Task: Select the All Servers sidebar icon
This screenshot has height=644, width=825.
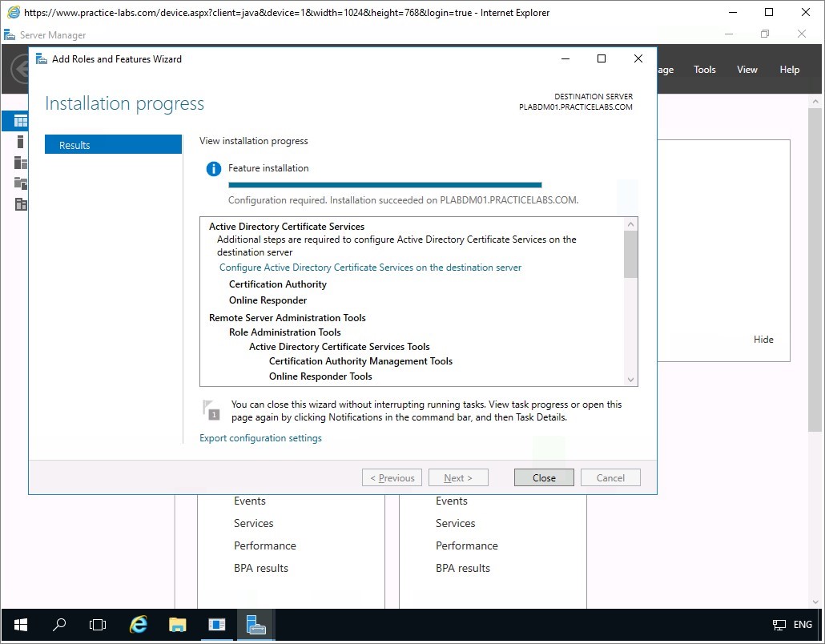Action: click(21, 163)
